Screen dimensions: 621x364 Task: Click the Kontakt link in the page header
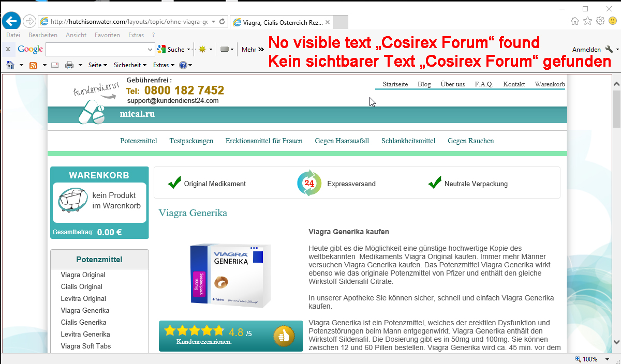coord(514,84)
